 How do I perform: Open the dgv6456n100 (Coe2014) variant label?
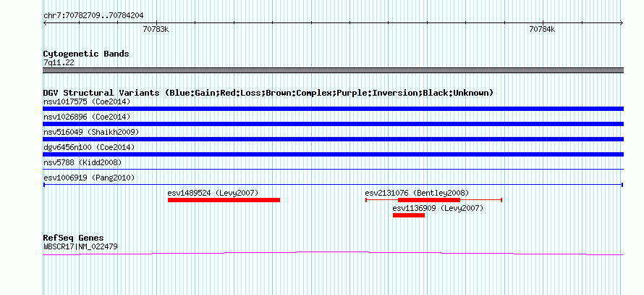pos(89,147)
